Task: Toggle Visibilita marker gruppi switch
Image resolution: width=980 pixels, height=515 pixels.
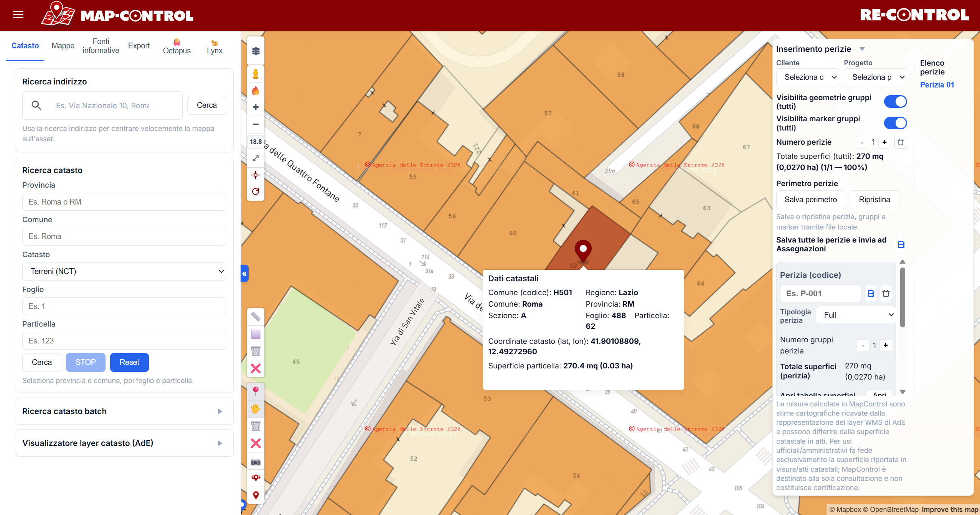Action: pos(895,123)
